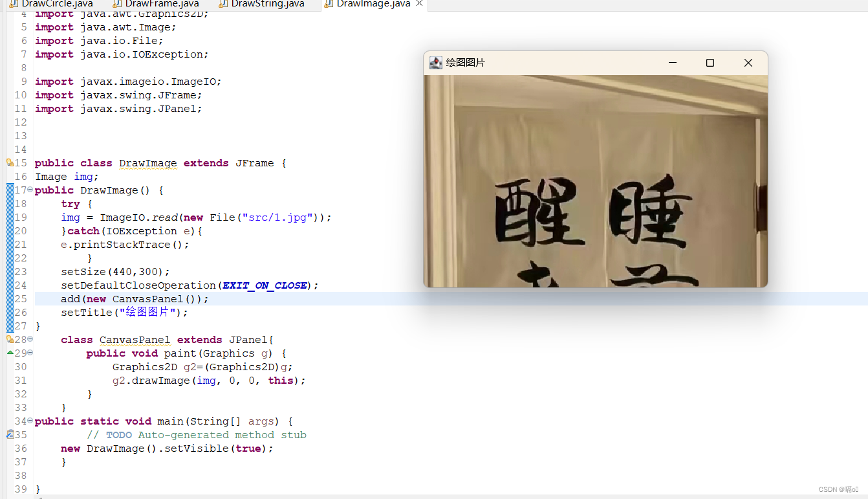Image resolution: width=868 pixels, height=499 pixels.
Task: Click the task marker icon on line 35
Action: tap(10, 435)
